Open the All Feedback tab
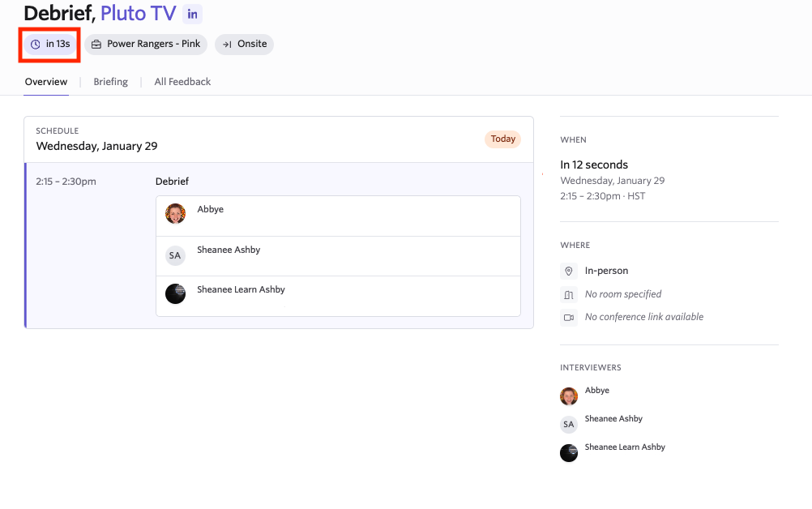Viewport: 812px width, 509px height. 182,82
